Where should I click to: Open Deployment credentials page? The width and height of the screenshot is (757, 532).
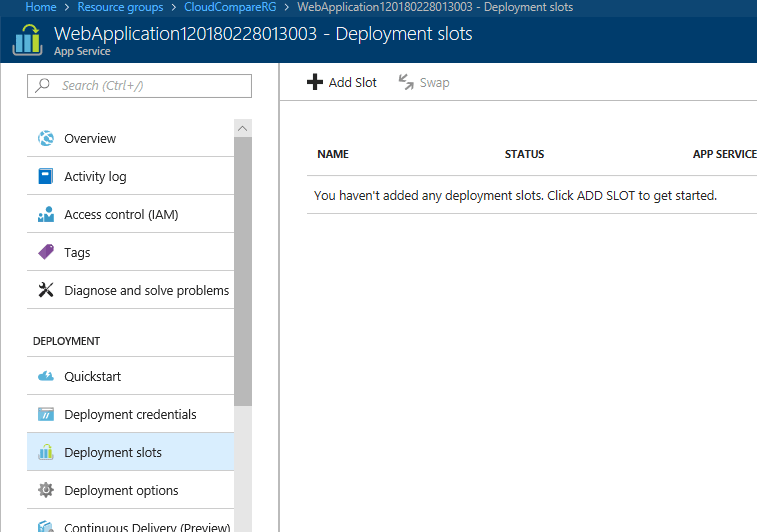tap(130, 414)
